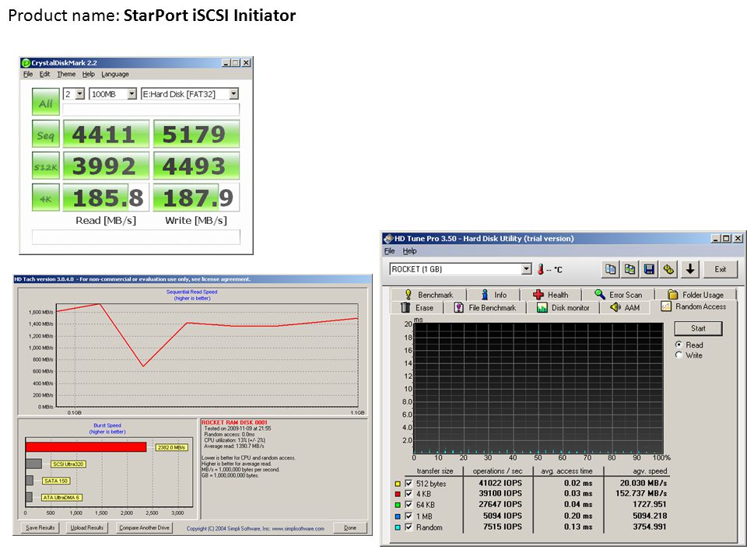Toggle the 4 KB transfer size checkbox
This screenshot has width=747, height=560.
(x=409, y=494)
